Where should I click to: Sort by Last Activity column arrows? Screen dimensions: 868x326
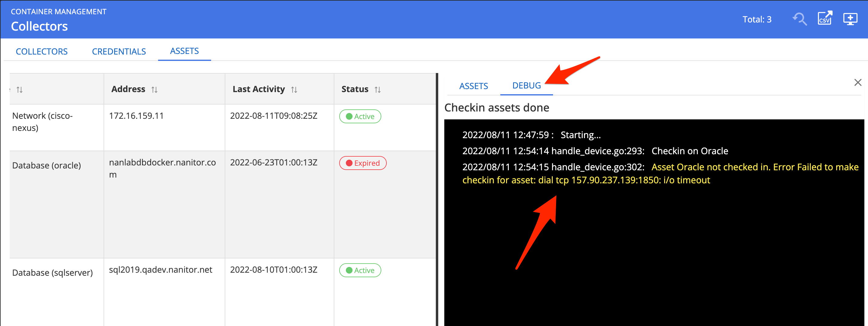point(294,90)
